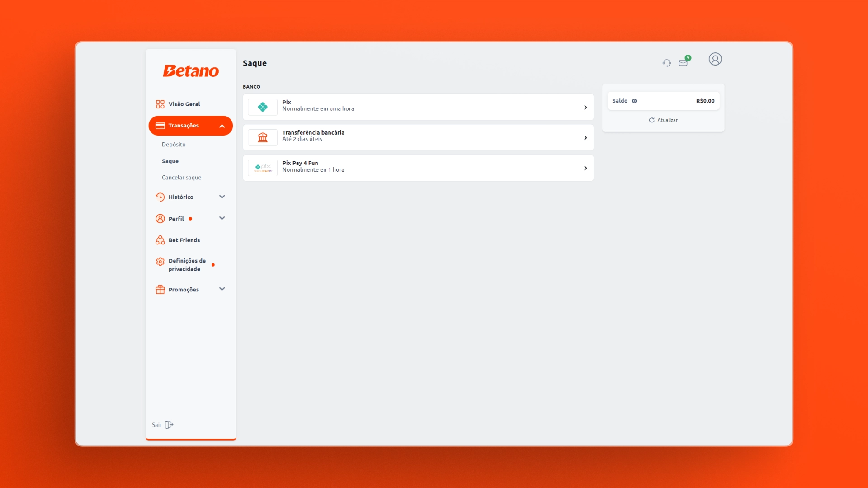Image resolution: width=868 pixels, height=488 pixels.
Task: Select Transferência bancária payment method
Action: pyautogui.click(x=418, y=137)
